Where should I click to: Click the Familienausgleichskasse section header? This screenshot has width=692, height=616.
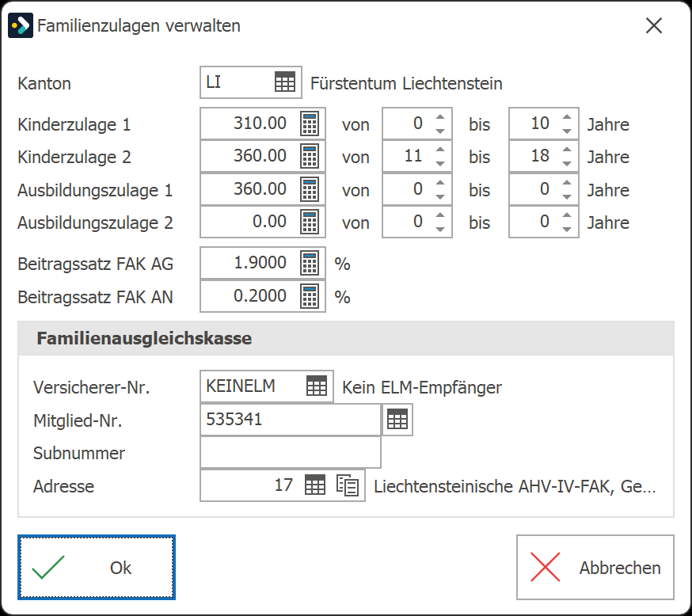click(x=346, y=338)
